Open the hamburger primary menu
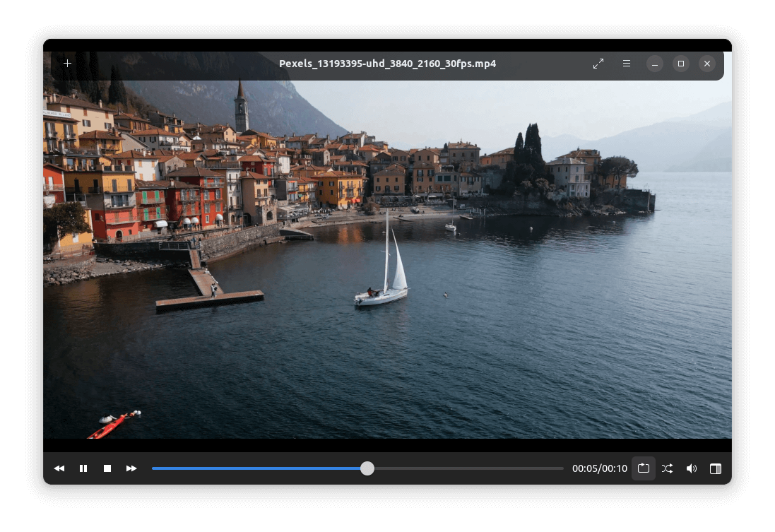This screenshot has width=775, height=532. coord(627,63)
